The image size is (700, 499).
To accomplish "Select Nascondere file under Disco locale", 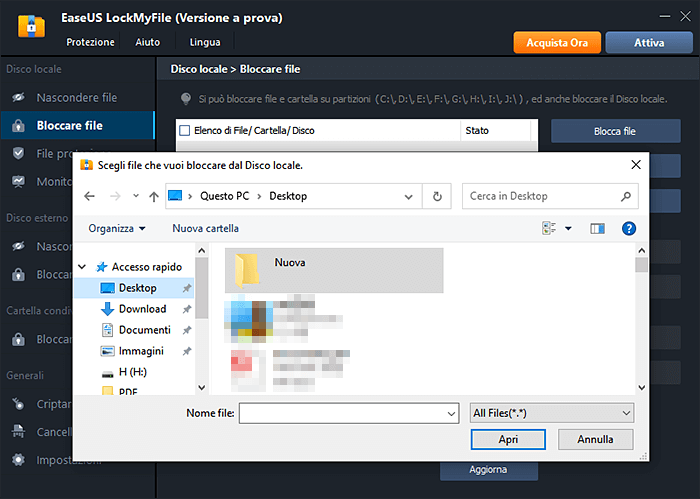I will point(77,97).
